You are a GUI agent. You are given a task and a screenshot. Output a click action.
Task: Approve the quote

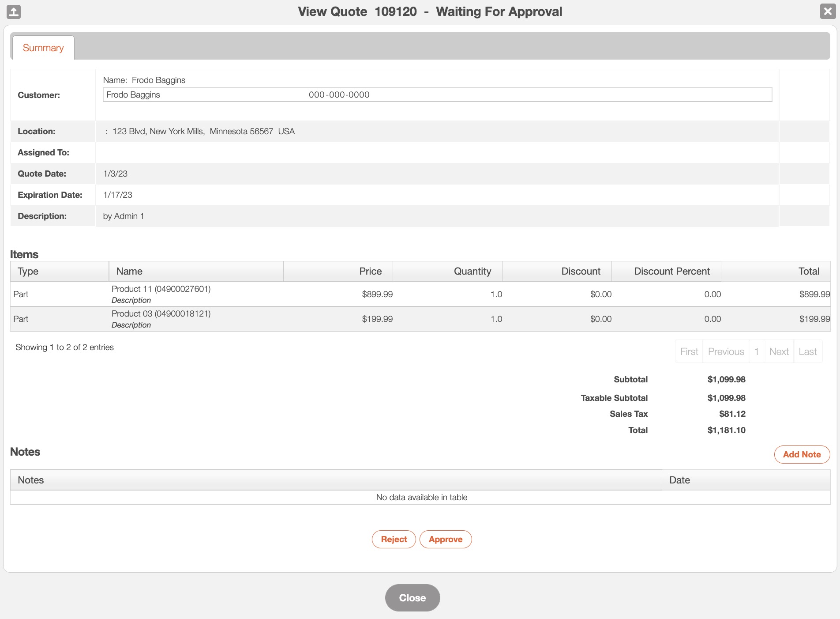point(445,539)
